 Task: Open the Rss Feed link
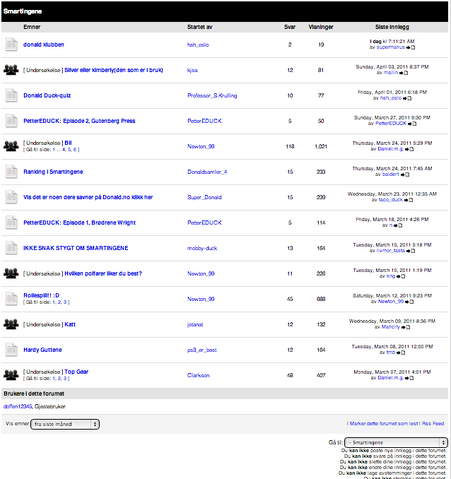click(433, 424)
